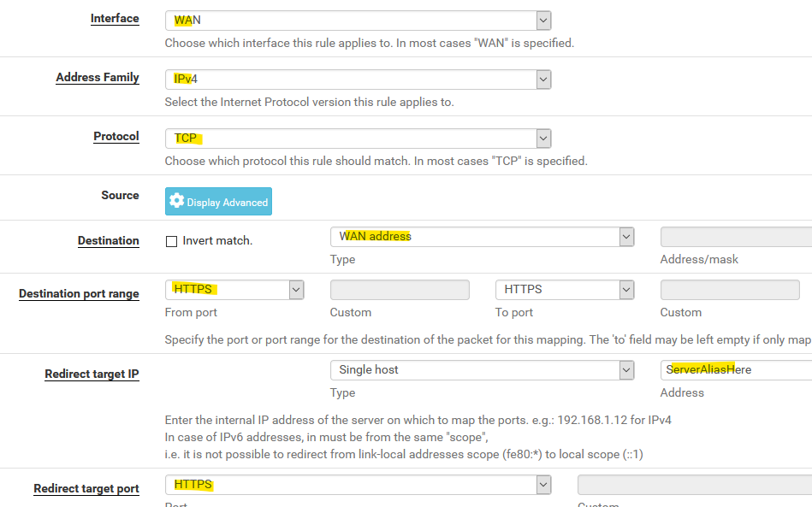
Task: Click the Redirect target port Custom field
Action: [695, 485]
